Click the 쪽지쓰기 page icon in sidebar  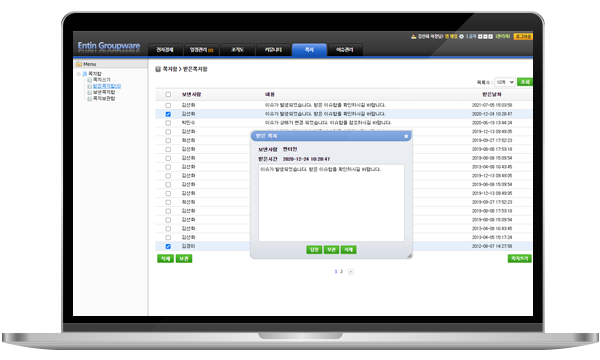pyautogui.click(x=90, y=80)
